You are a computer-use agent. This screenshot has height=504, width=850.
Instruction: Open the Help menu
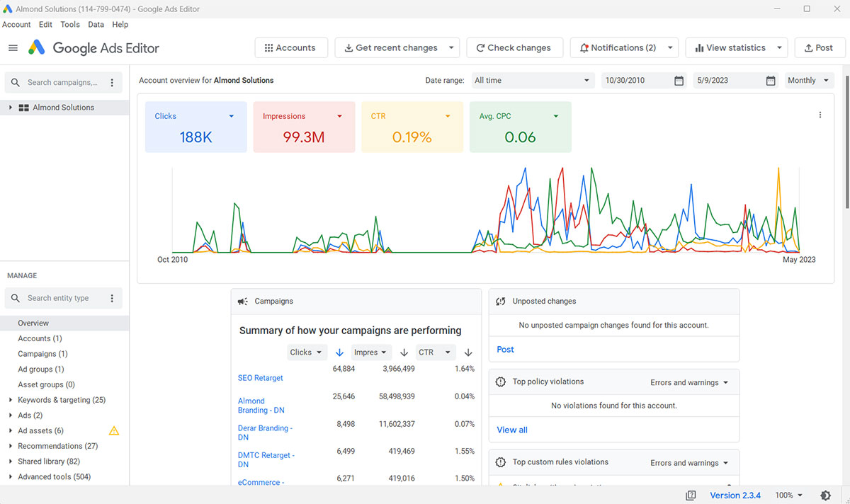[120, 24]
